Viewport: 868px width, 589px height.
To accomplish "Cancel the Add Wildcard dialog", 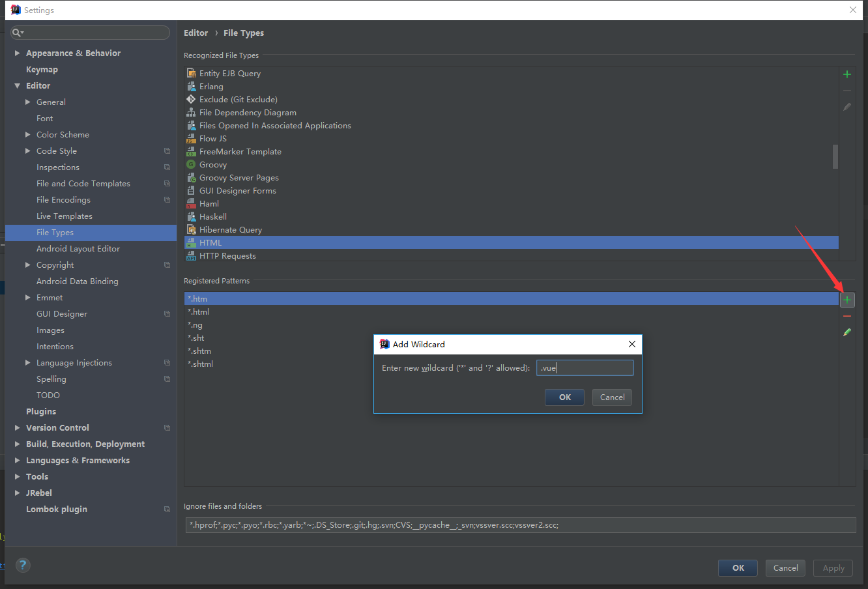I will point(612,397).
